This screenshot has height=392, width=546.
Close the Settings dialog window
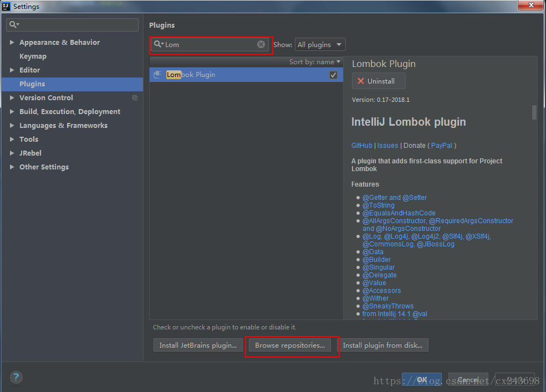pos(530,5)
